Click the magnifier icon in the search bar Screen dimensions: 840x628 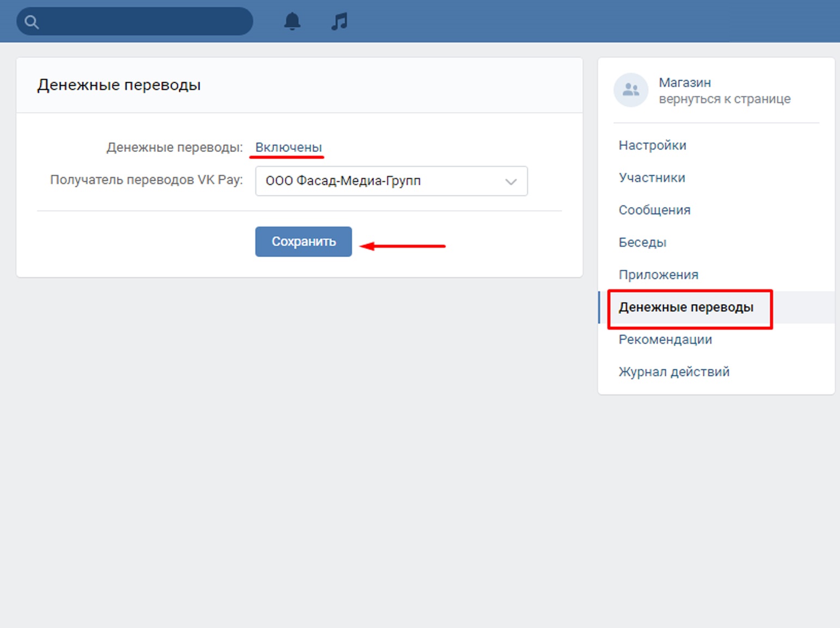pyautogui.click(x=32, y=22)
